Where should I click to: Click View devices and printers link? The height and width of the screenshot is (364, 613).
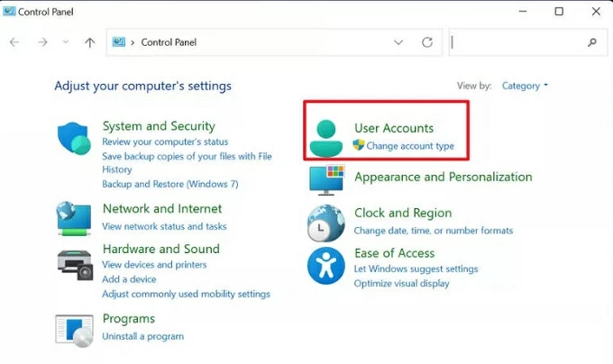154,265
